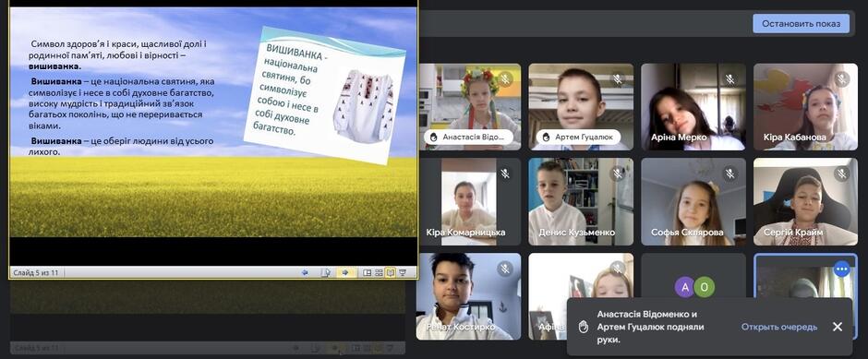
Task: Click muted mic icon on Софья Склярова tile
Action: [x=730, y=174]
